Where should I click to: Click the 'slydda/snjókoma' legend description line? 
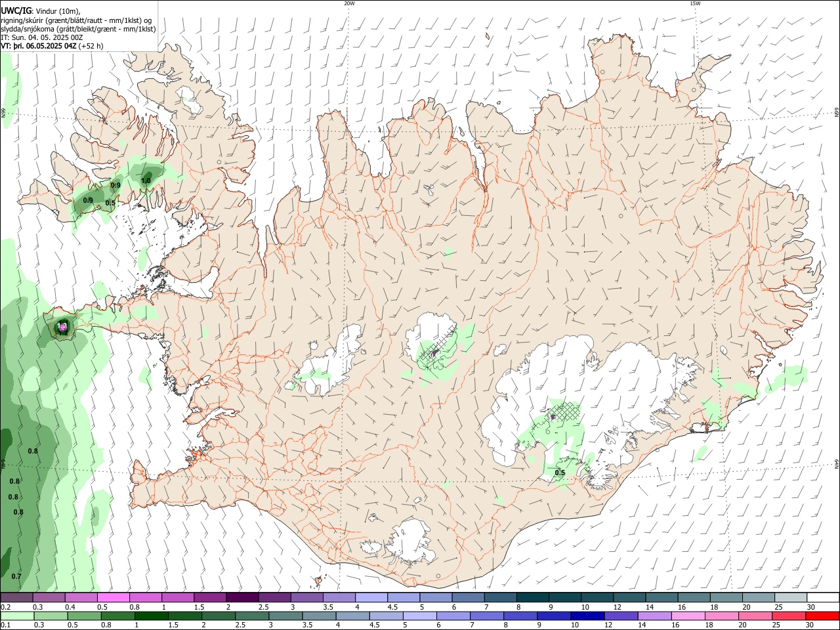78,29
